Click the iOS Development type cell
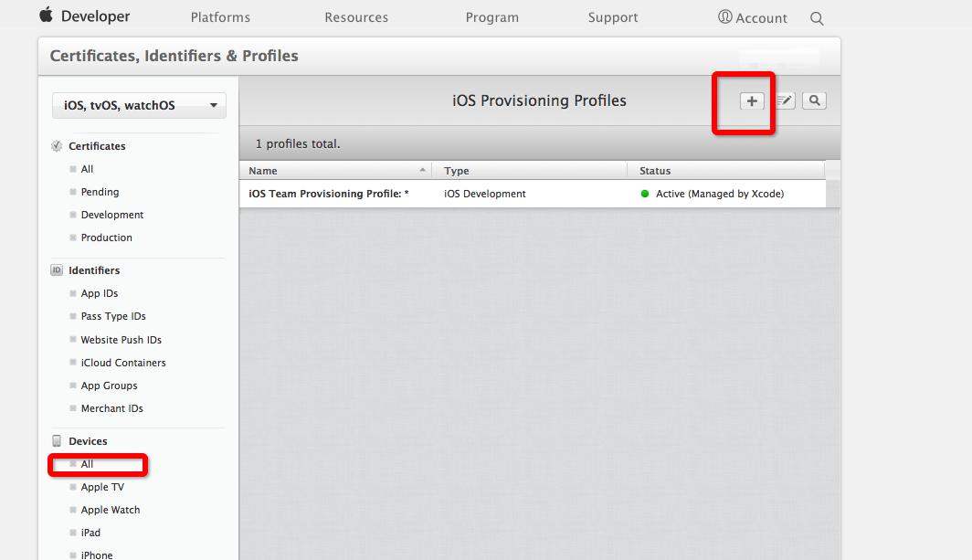Viewport: 972px width, 560px height. [x=485, y=194]
